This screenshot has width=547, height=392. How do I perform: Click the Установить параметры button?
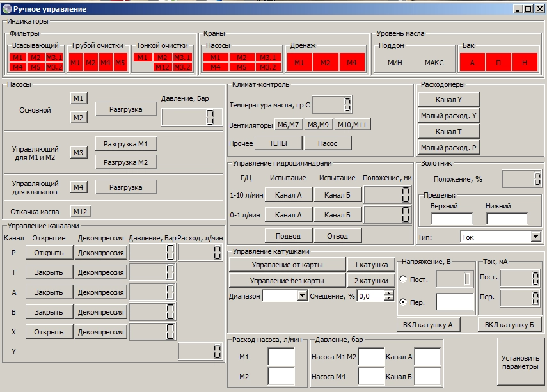pyautogui.click(x=519, y=362)
